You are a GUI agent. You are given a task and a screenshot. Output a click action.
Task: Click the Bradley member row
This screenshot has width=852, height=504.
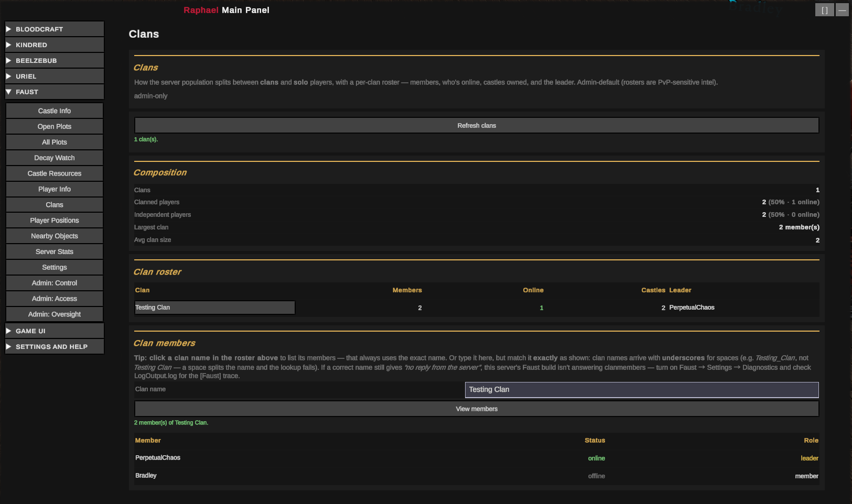click(x=477, y=476)
